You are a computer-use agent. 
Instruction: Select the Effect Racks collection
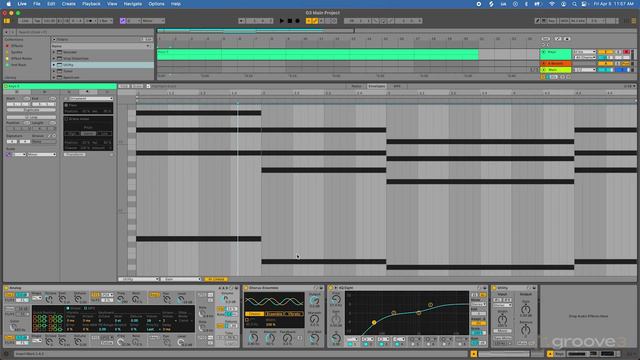[x=20, y=58]
